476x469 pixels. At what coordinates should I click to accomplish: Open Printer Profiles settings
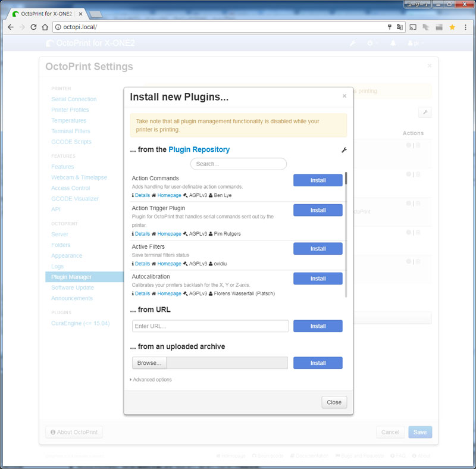click(x=70, y=110)
